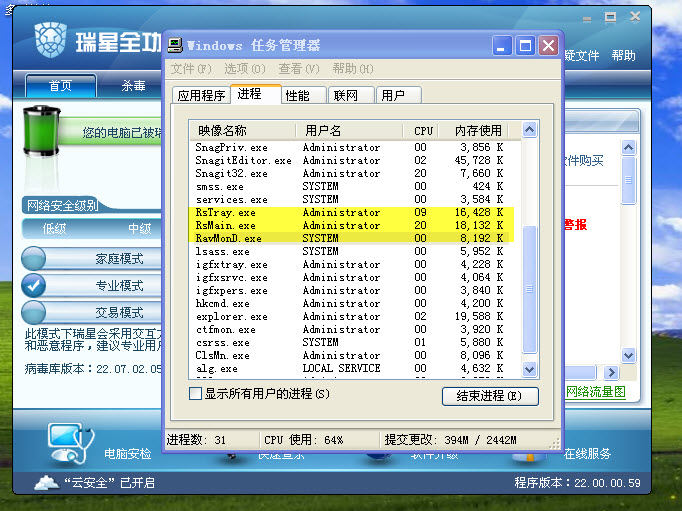Select igfxtray.exe process row
The height and width of the screenshot is (511, 682).
coord(352,264)
